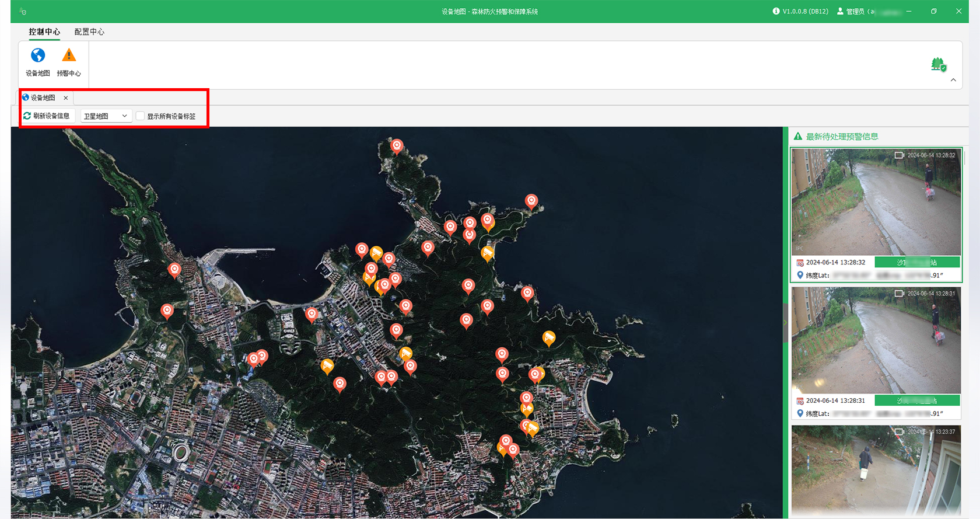Collapse the ribbon with the up chevron
The height and width of the screenshot is (519, 980).
(x=953, y=80)
